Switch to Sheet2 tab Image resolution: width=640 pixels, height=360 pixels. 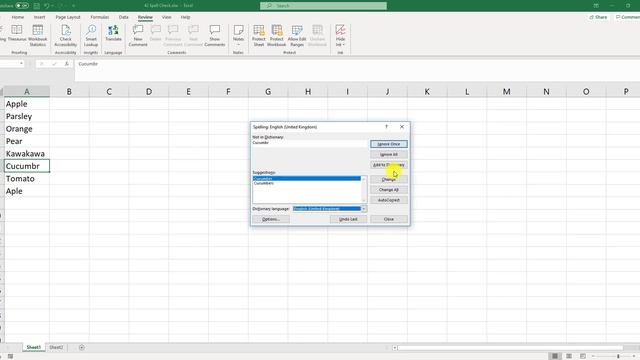pyautogui.click(x=56, y=347)
